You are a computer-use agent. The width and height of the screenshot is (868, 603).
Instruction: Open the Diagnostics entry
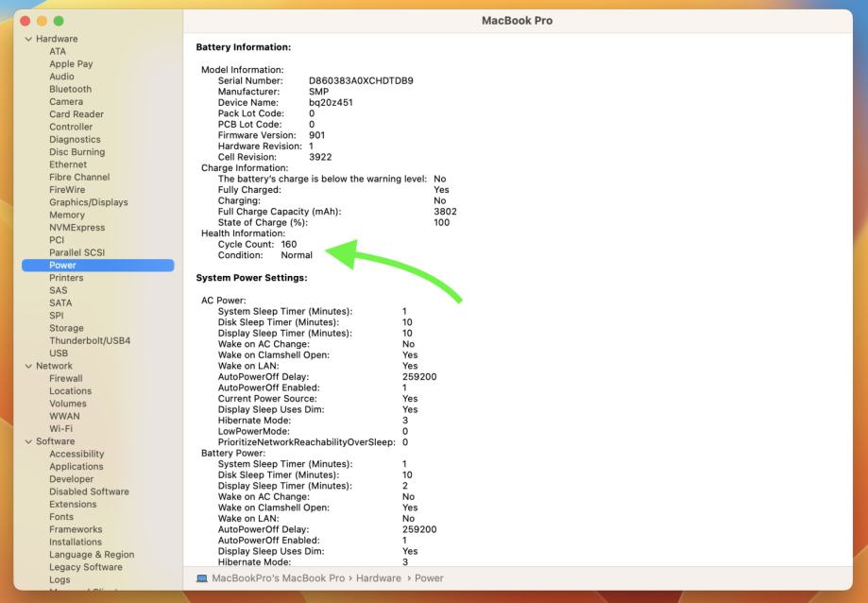coord(75,140)
